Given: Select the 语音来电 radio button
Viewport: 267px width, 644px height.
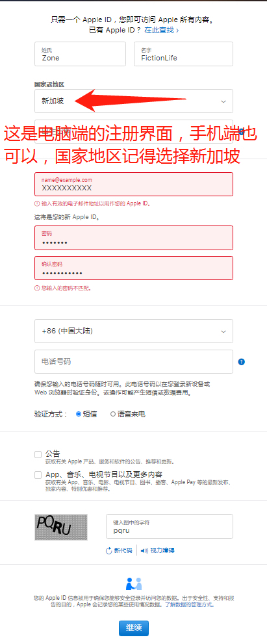Looking at the screenshot, I should 113,415.
